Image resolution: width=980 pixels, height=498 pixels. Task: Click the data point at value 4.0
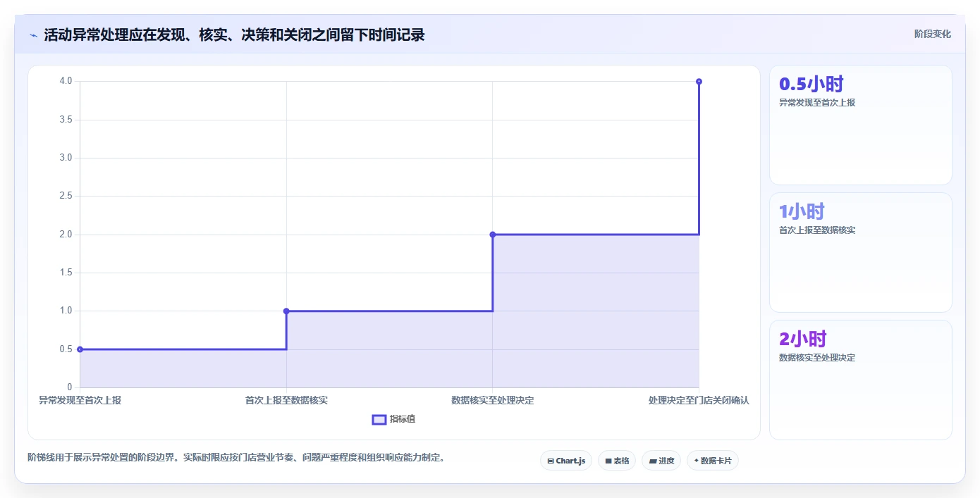(699, 82)
